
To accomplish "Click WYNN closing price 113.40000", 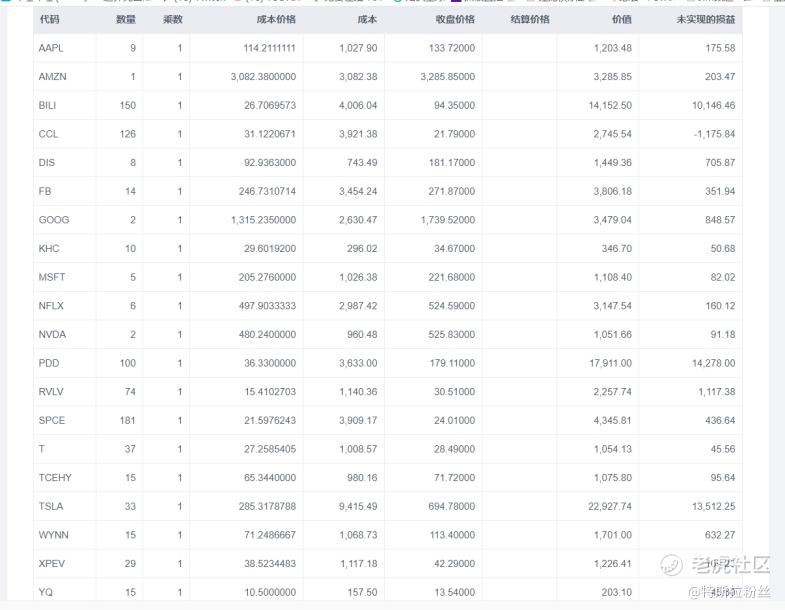I will click(452, 535).
